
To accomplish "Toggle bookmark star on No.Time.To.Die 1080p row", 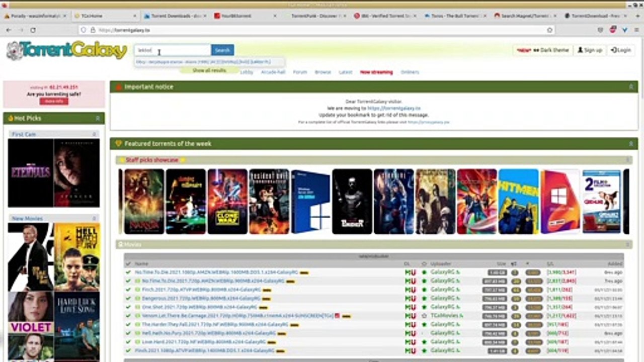I will [424, 273].
